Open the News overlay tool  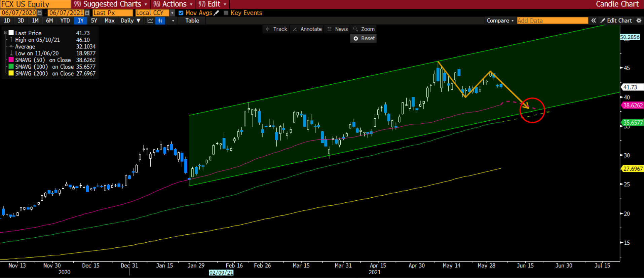pyautogui.click(x=337, y=29)
